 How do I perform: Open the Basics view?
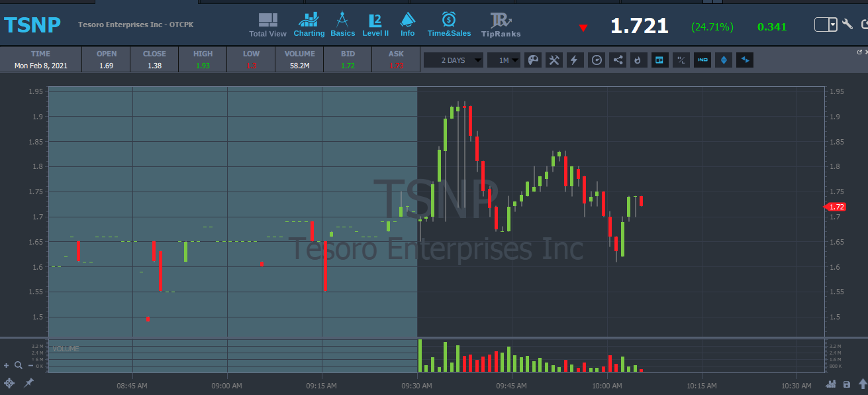342,25
